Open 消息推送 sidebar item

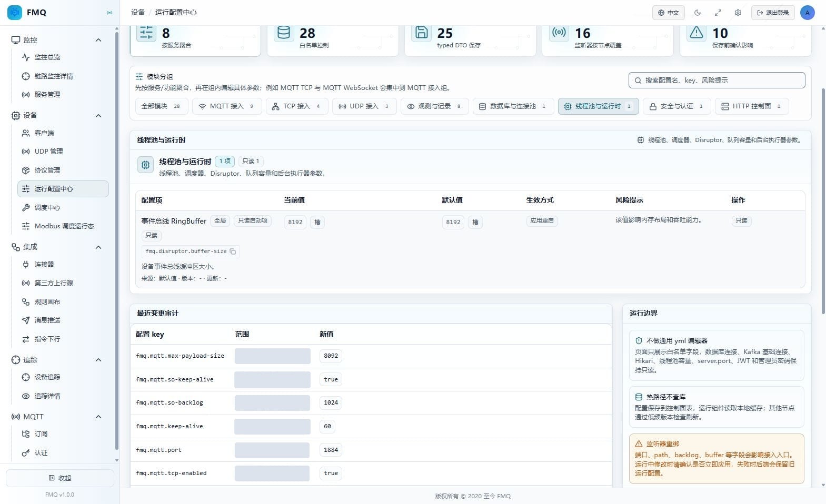tap(63, 320)
